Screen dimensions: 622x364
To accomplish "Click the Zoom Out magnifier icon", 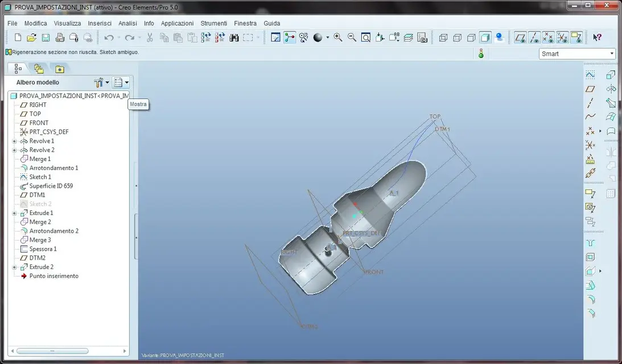I will (352, 38).
